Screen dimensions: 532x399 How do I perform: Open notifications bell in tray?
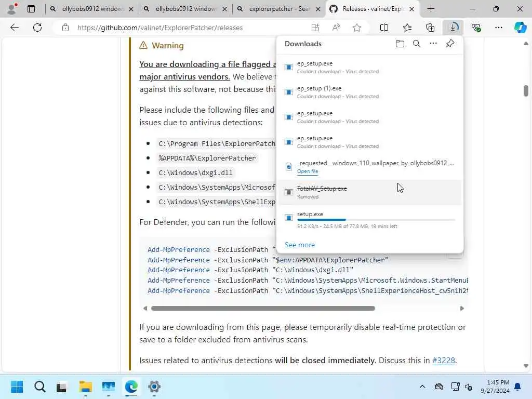[x=517, y=387]
